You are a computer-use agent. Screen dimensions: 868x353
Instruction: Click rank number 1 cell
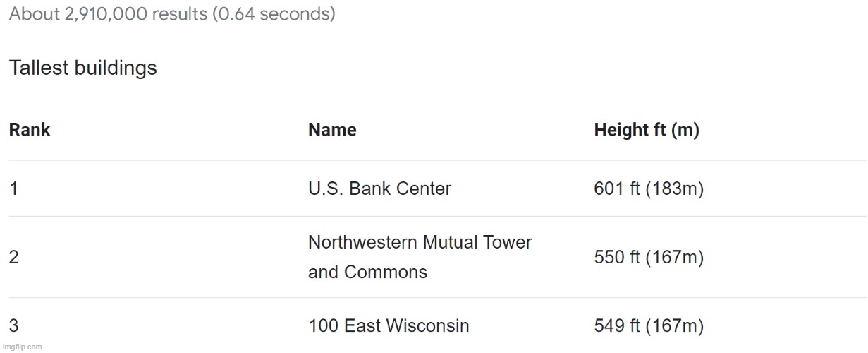coord(13,189)
